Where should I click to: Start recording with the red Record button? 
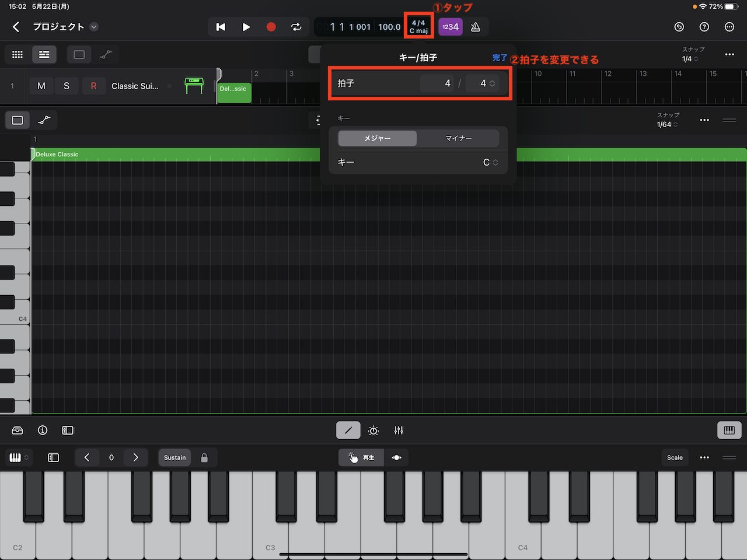[271, 27]
